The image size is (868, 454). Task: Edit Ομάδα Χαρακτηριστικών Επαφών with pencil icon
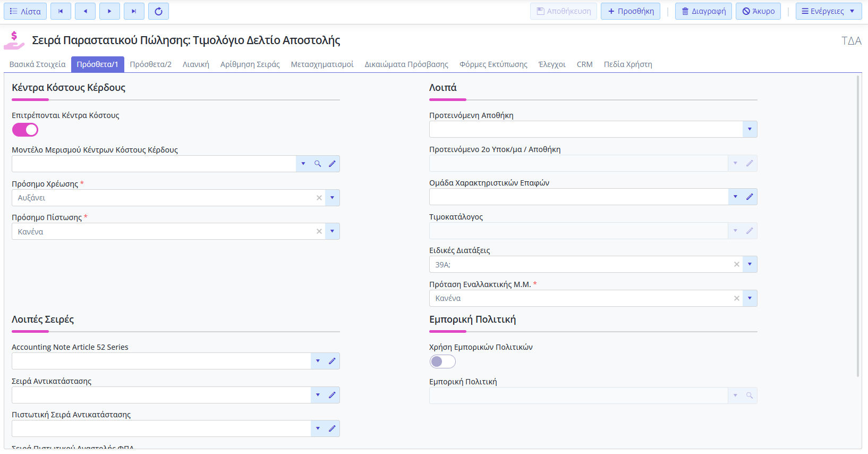(750, 197)
